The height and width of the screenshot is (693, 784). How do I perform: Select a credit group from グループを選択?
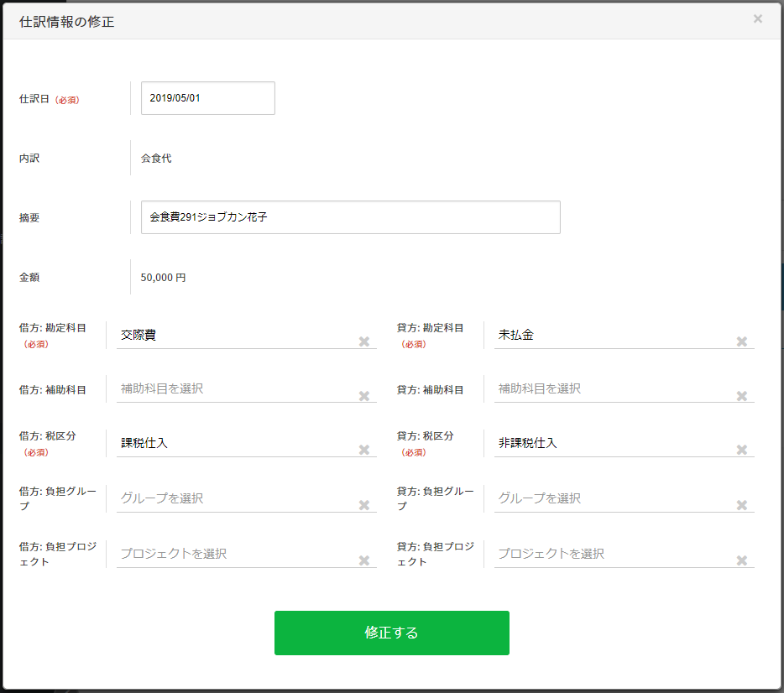coord(613,498)
